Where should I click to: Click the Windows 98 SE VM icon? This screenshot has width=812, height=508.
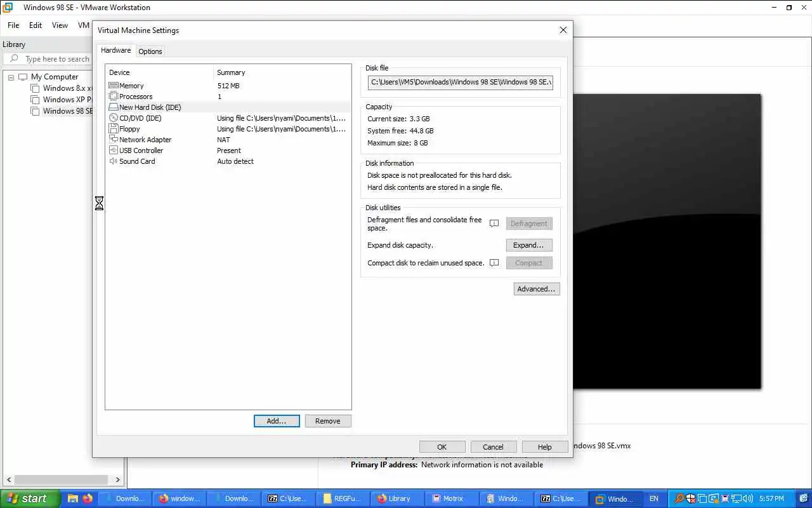pyautogui.click(x=36, y=111)
